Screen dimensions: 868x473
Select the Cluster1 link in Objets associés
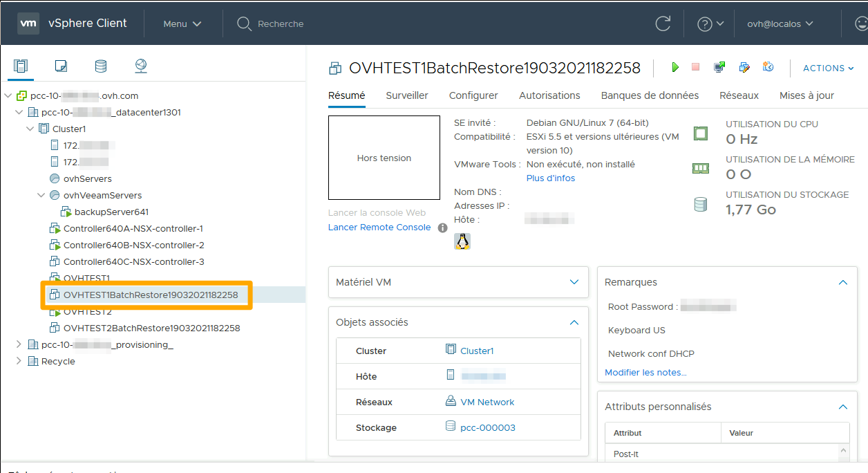pyautogui.click(x=475, y=351)
